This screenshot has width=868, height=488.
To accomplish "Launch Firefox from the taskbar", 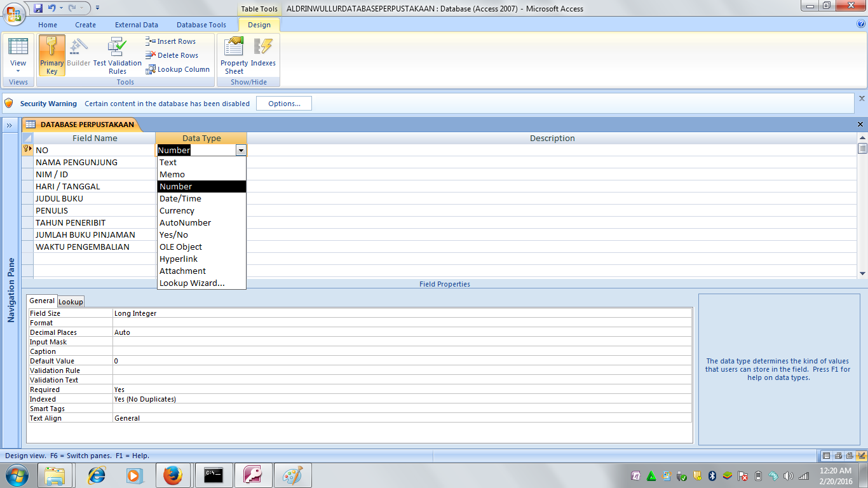I will (173, 475).
